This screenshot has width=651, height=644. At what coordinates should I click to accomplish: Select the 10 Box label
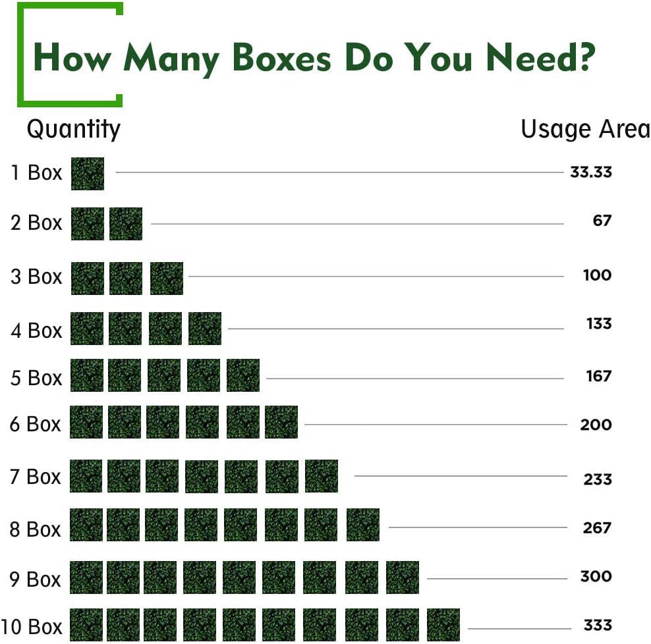pyautogui.click(x=32, y=626)
